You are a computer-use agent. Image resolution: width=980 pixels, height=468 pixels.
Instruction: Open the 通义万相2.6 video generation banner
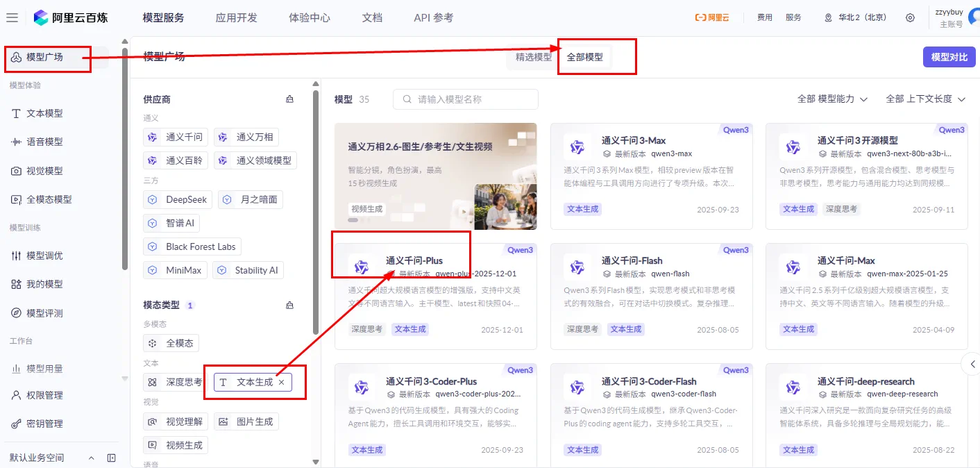[x=435, y=176]
